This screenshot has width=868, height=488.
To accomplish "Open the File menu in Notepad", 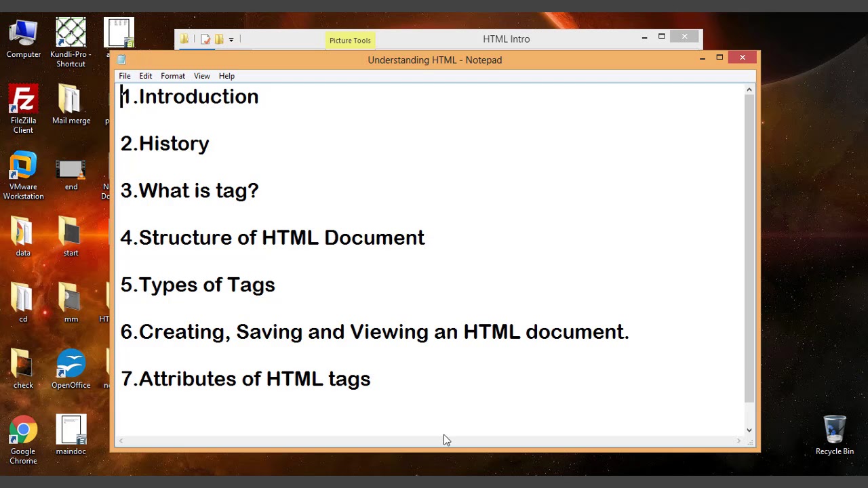I will click(125, 76).
